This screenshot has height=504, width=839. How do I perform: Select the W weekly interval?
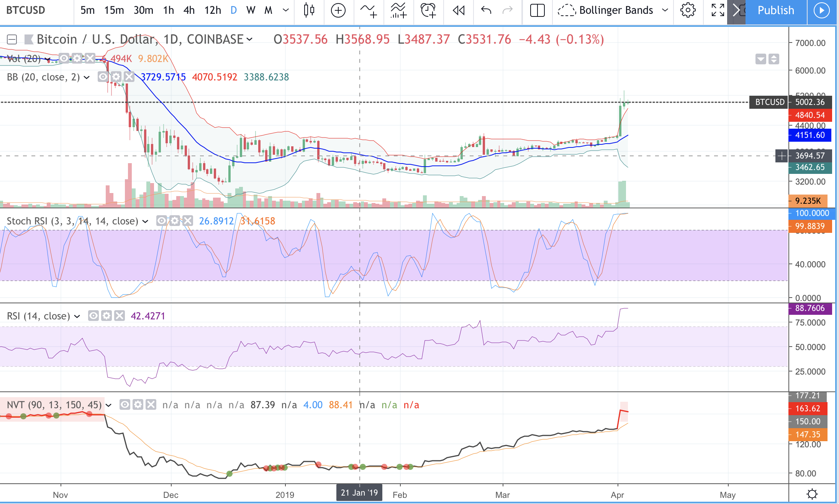[251, 10]
